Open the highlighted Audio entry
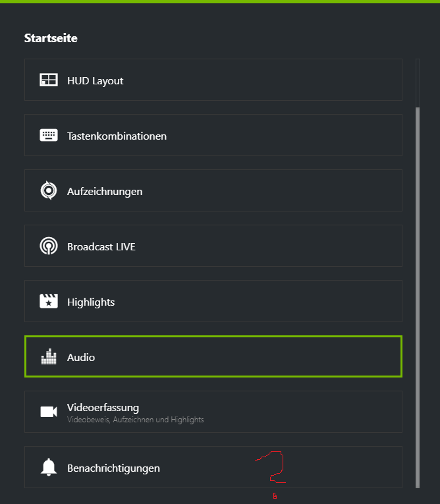This screenshot has height=504, width=440. (213, 356)
